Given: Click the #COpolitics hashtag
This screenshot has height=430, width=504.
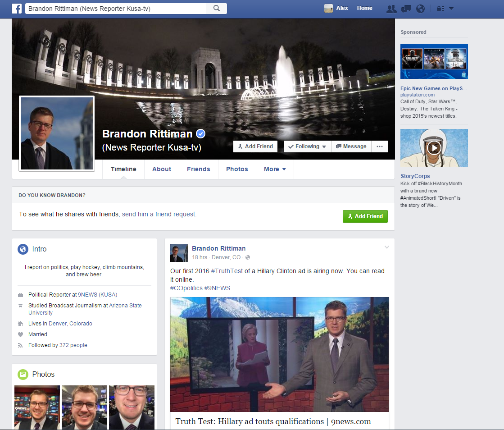Looking at the screenshot, I should pyautogui.click(x=186, y=288).
